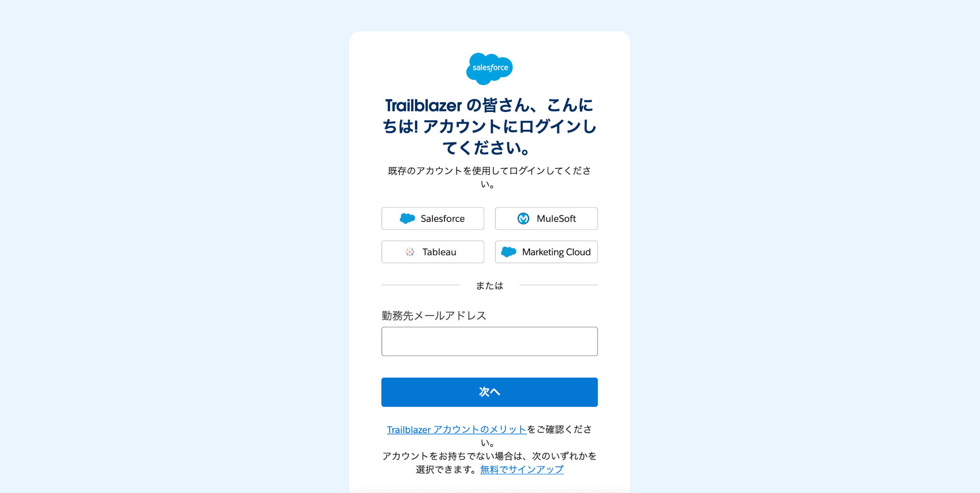Viewport: 980px width, 493px height.
Task: Click the MuleSoft circular M icon
Action: pyautogui.click(x=523, y=218)
